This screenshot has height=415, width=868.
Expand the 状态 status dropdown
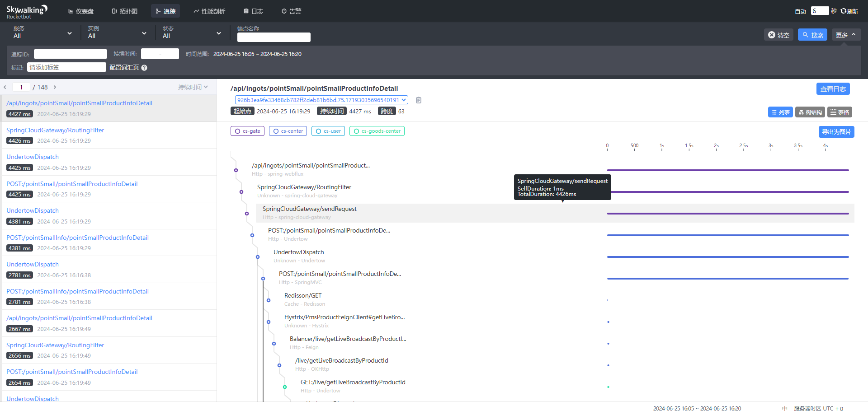pos(192,33)
